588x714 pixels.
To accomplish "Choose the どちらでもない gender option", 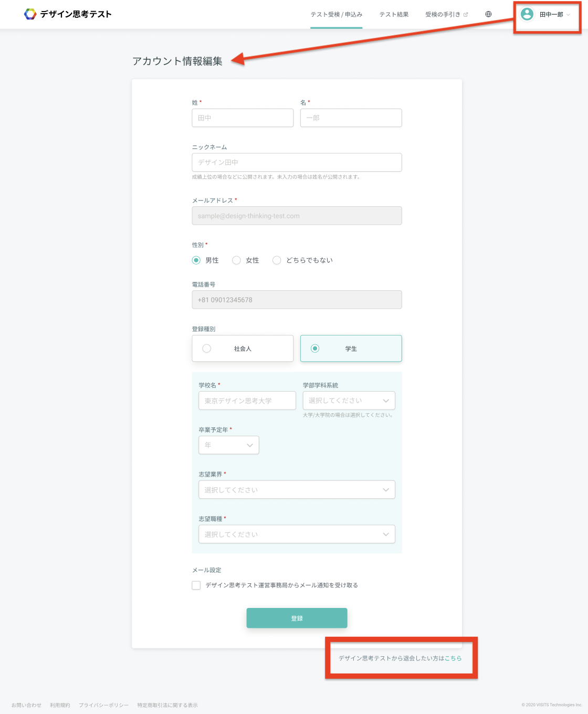I will (277, 260).
